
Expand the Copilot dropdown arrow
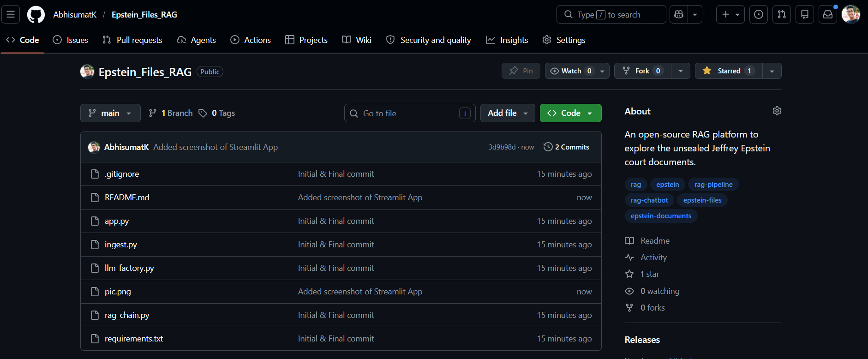(695, 14)
